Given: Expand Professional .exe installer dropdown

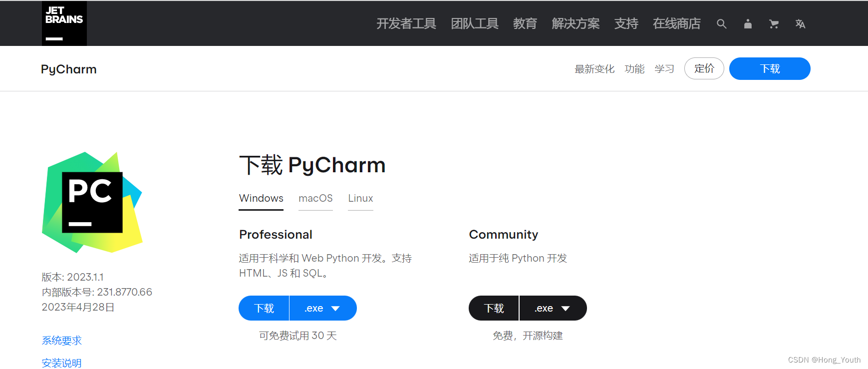Looking at the screenshot, I should click(x=323, y=308).
